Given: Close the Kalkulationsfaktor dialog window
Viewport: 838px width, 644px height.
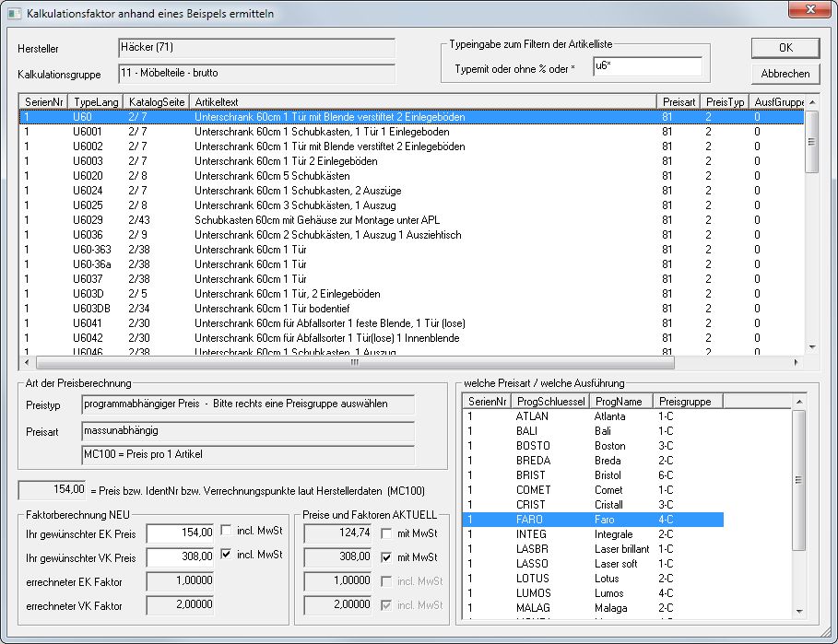Looking at the screenshot, I should (810, 10).
